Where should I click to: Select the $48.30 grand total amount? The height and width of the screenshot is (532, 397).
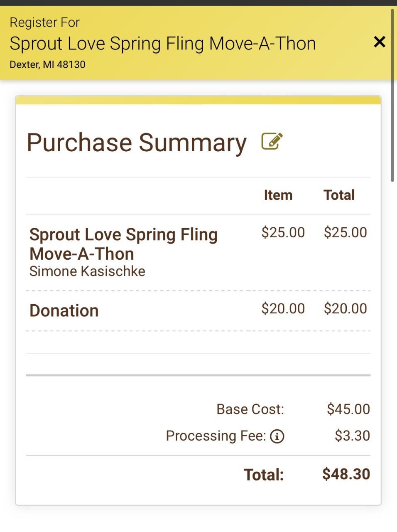tap(346, 474)
